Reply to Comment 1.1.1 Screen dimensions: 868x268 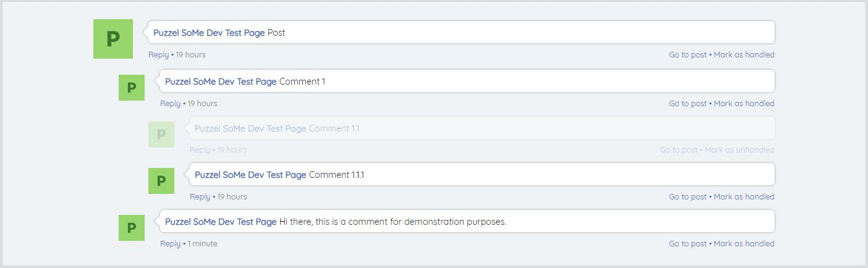tap(200, 197)
